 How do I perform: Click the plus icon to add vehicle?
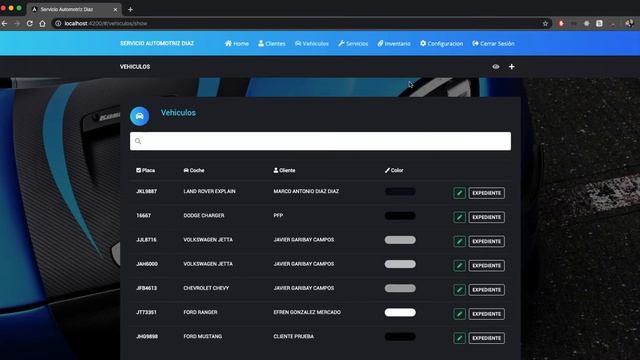[x=511, y=67]
